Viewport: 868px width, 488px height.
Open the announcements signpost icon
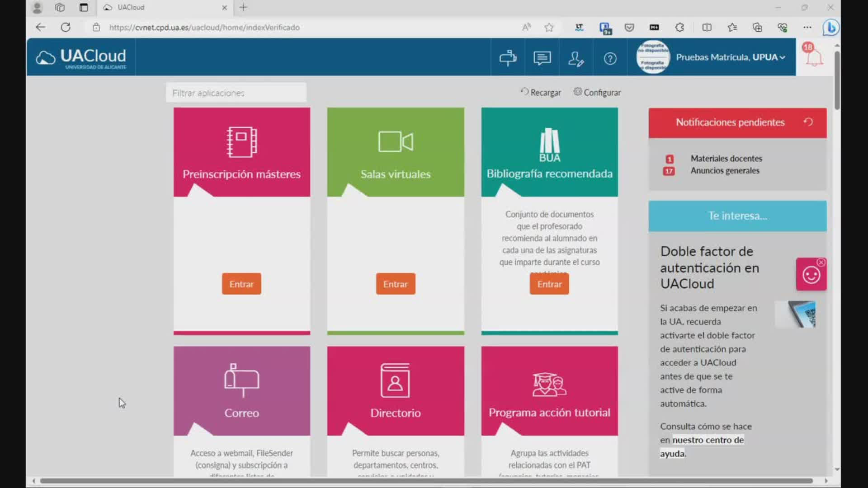click(508, 58)
